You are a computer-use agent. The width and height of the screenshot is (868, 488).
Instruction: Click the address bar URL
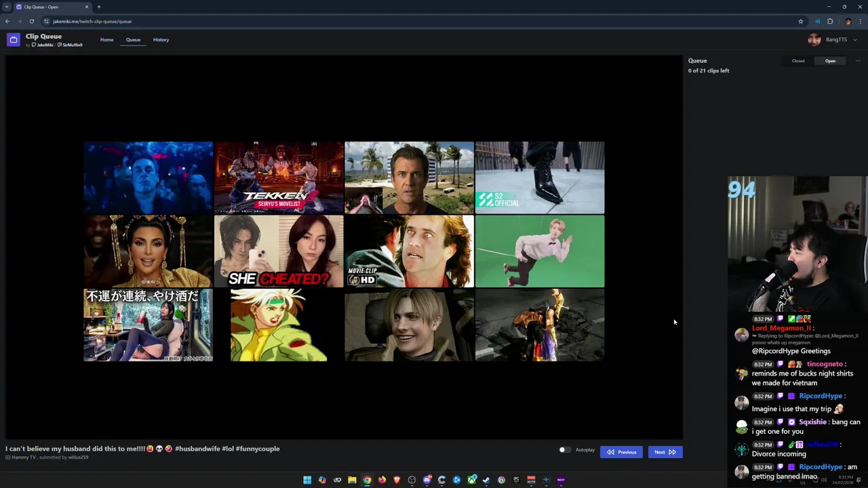[x=92, y=21]
